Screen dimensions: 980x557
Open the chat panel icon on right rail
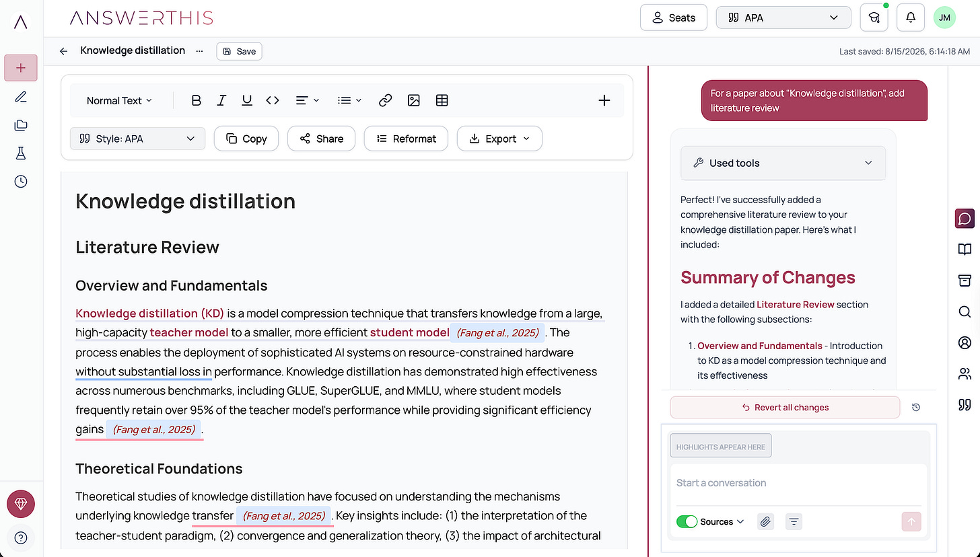click(965, 219)
